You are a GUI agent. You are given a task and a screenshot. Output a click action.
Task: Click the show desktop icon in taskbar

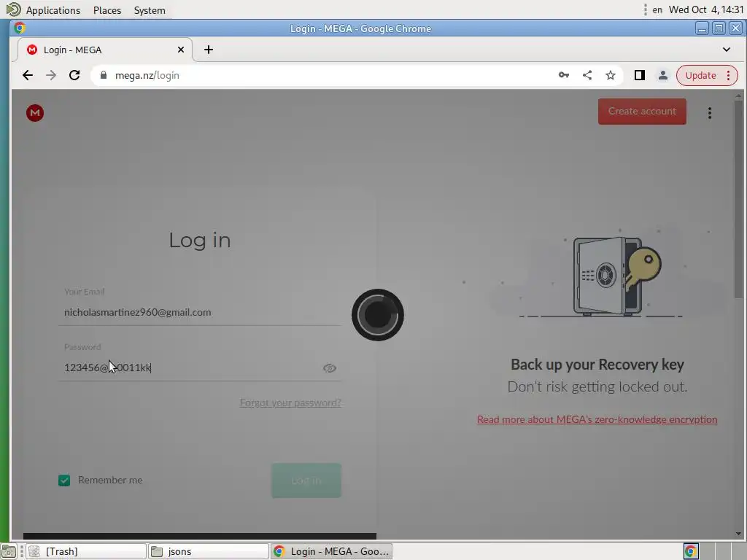pos(8,551)
